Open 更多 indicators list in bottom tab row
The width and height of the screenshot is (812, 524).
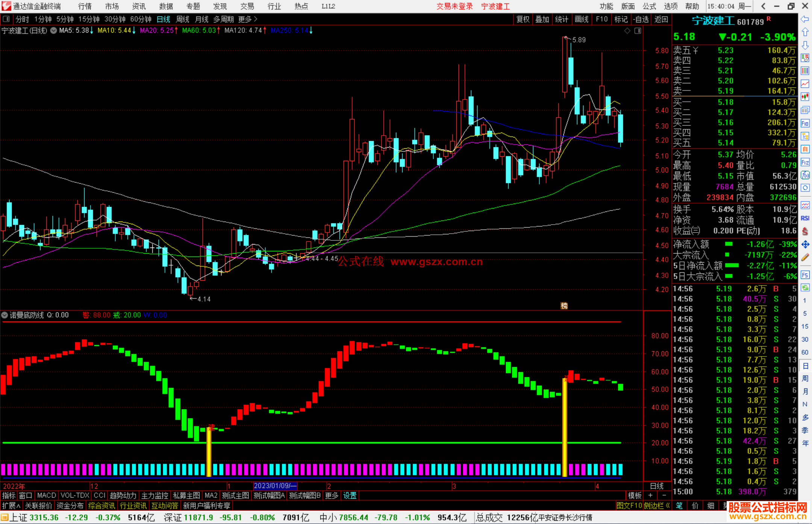[x=332, y=495]
